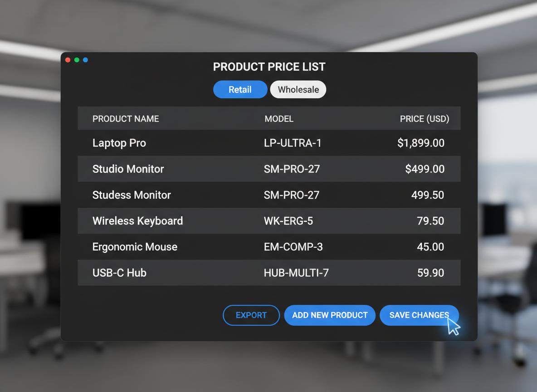Click the green traffic light button
The width and height of the screenshot is (537, 392).
click(x=77, y=59)
